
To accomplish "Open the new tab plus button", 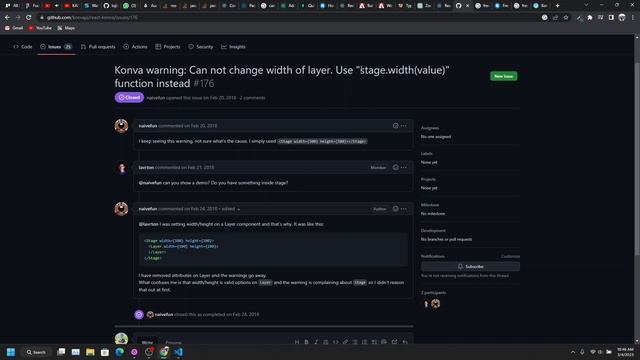I will click(558, 6).
